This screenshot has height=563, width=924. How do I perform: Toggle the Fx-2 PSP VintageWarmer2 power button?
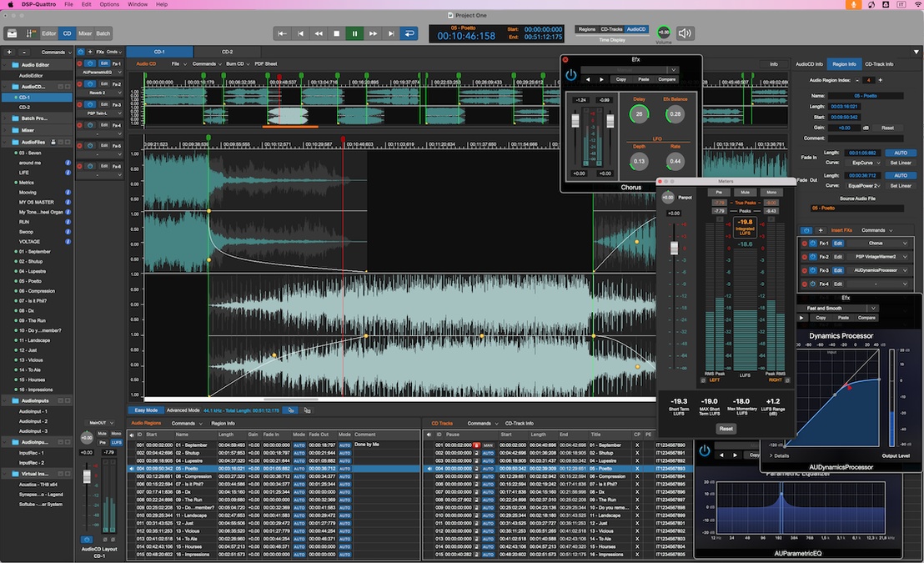pyautogui.click(x=813, y=257)
